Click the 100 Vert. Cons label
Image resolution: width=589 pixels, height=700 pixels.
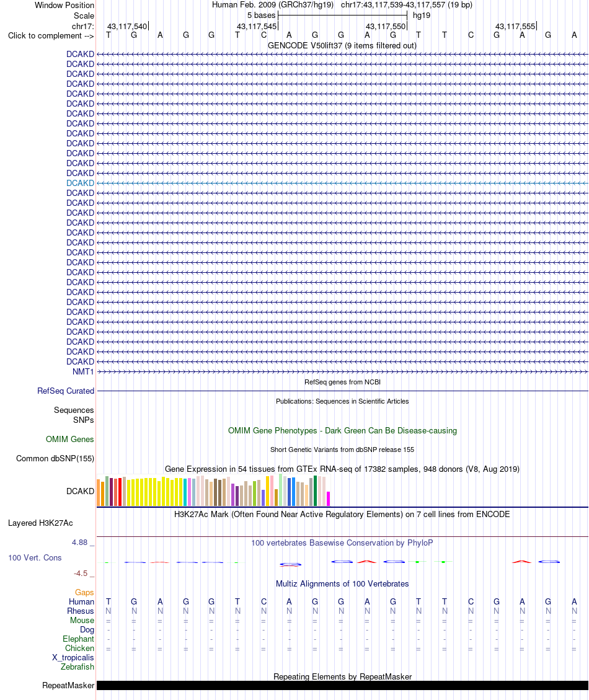[x=35, y=557]
